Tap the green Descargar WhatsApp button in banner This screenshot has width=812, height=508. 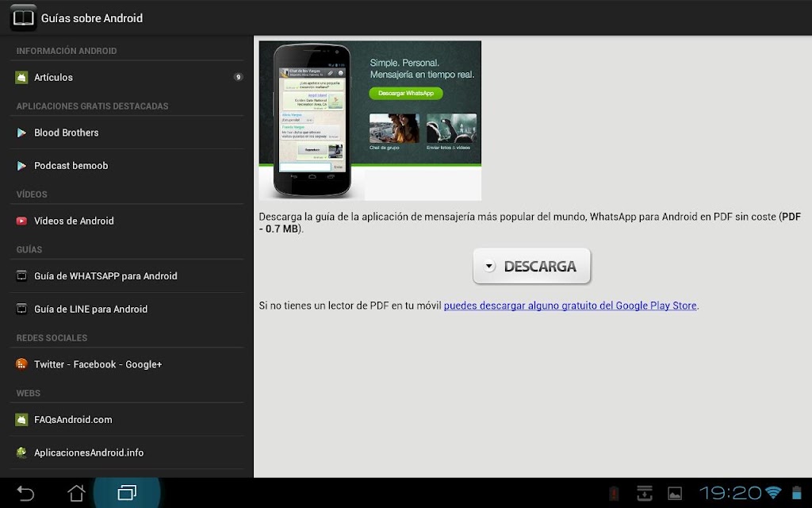pyautogui.click(x=406, y=94)
